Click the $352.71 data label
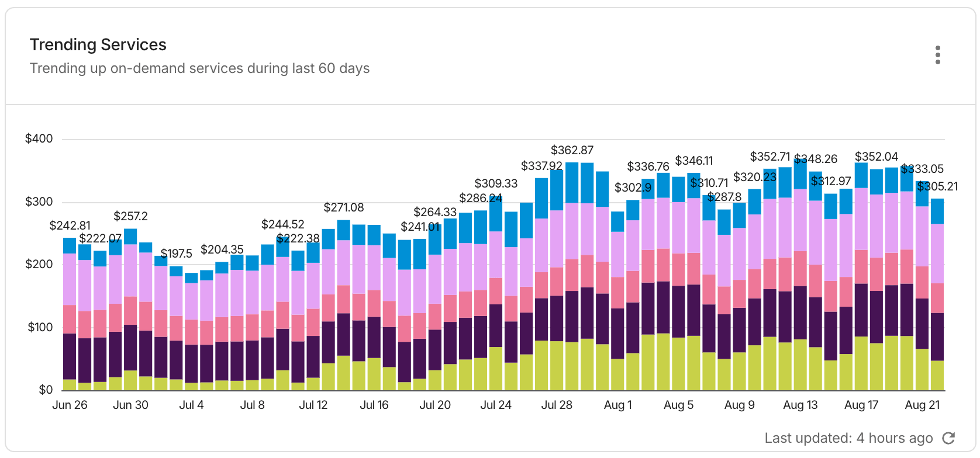The height and width of the screenshot is (458, 980). point(770,157)
